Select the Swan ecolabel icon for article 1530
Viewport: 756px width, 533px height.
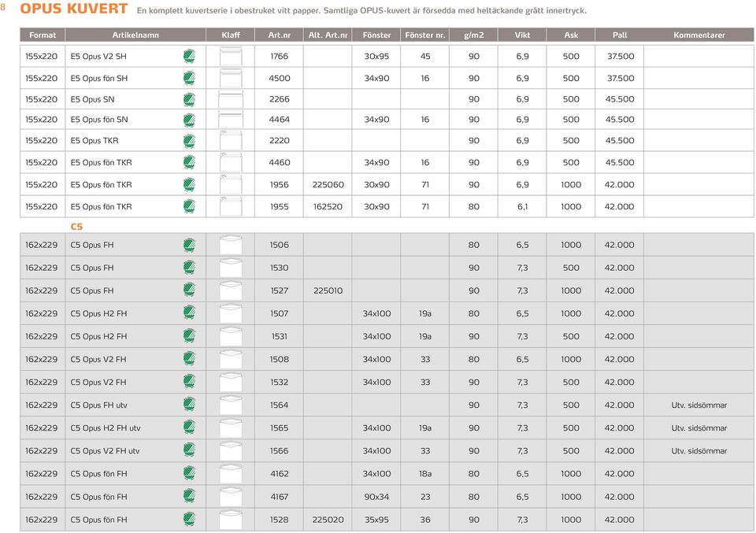(x=189, y=268)
